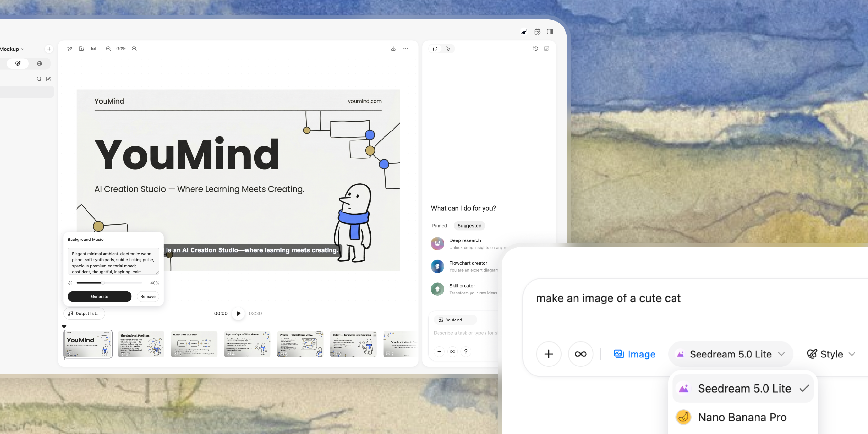Screen dimensions: 868x434
Task: Click large plus button in zoomed prompt
Action: coord(548,354)
